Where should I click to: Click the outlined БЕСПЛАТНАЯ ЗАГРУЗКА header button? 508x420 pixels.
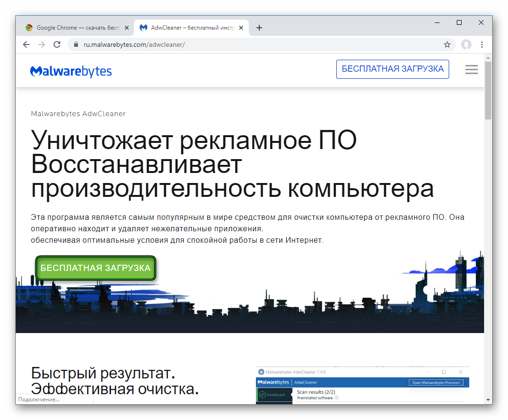coord(392,69)
